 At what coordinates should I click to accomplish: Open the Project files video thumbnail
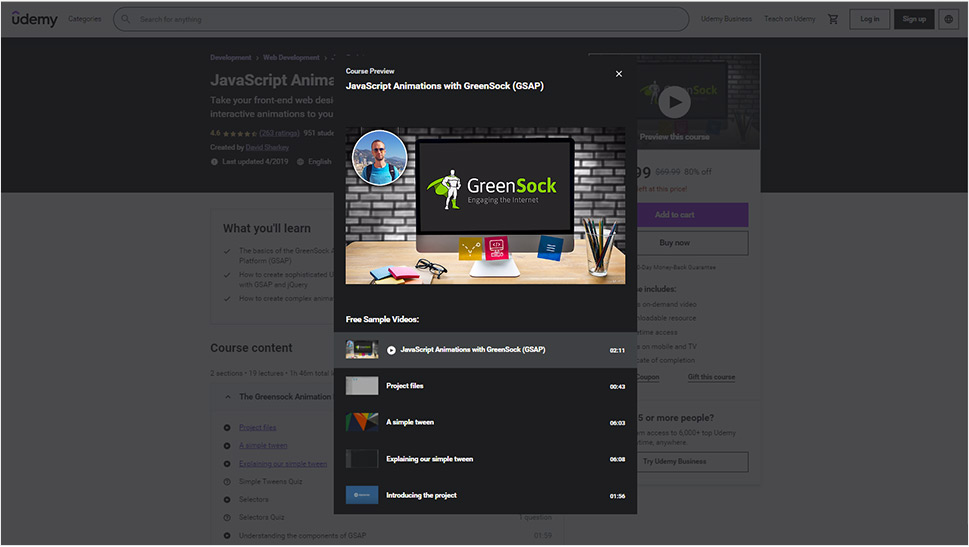coord(362,386)
